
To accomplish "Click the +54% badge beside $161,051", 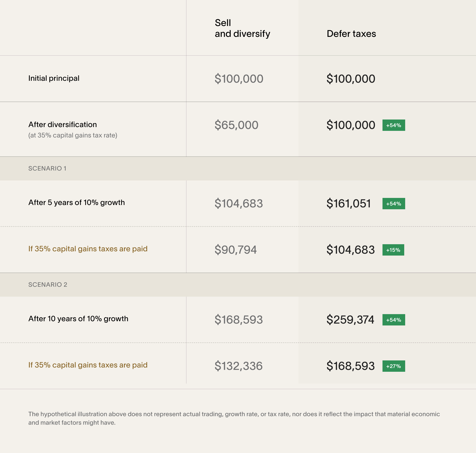I will click(393, 204).
